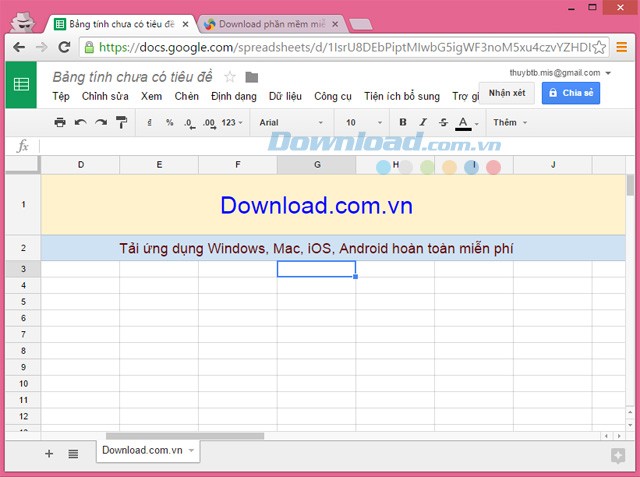The image size is (640, 477).
Task: Click the move-to-folder icon
Action: pos(252,77)
